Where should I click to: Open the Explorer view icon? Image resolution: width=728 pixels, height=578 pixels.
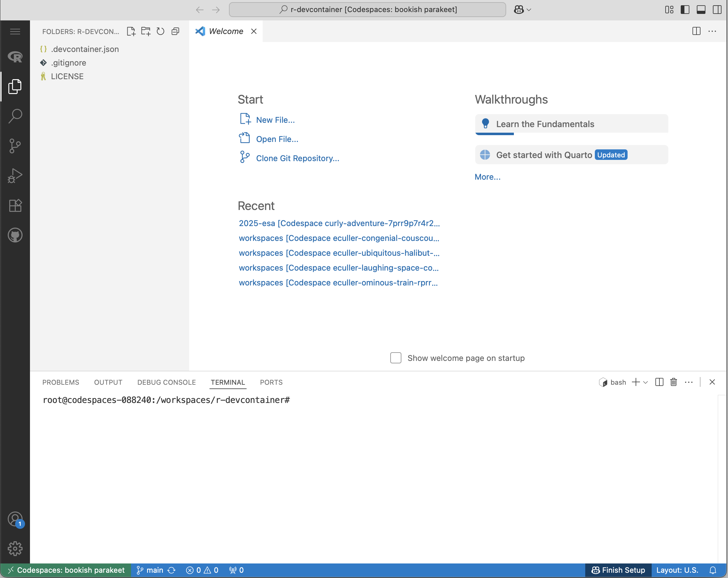tap(15, 87)
